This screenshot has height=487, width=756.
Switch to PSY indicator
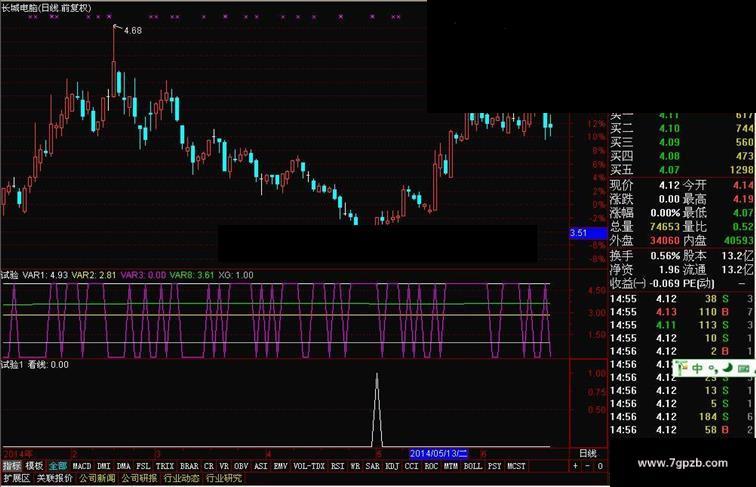pyautogui.click(x=495, y=466)
